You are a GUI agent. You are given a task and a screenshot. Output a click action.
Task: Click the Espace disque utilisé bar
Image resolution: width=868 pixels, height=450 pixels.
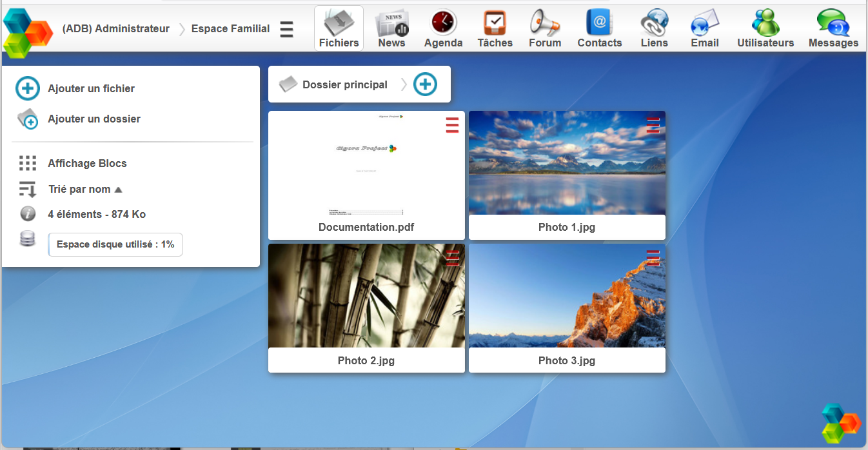[x=115, y=244]
